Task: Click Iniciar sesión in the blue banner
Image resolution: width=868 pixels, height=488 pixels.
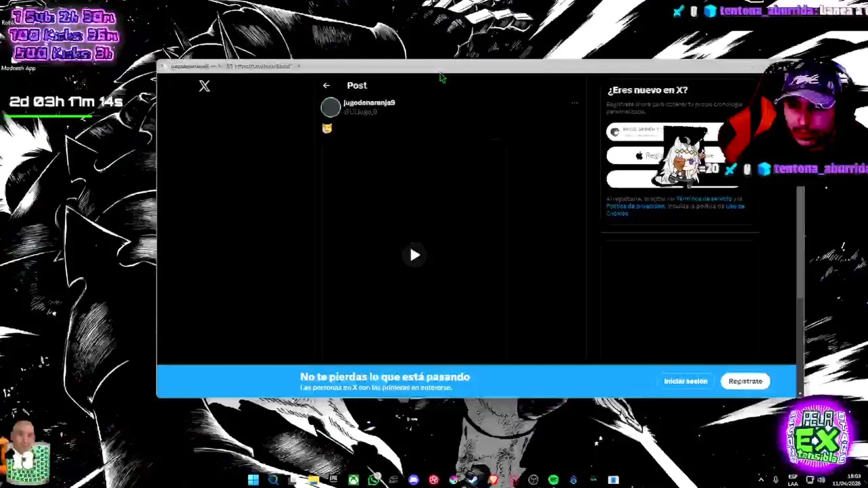Action: click(686, 381)
